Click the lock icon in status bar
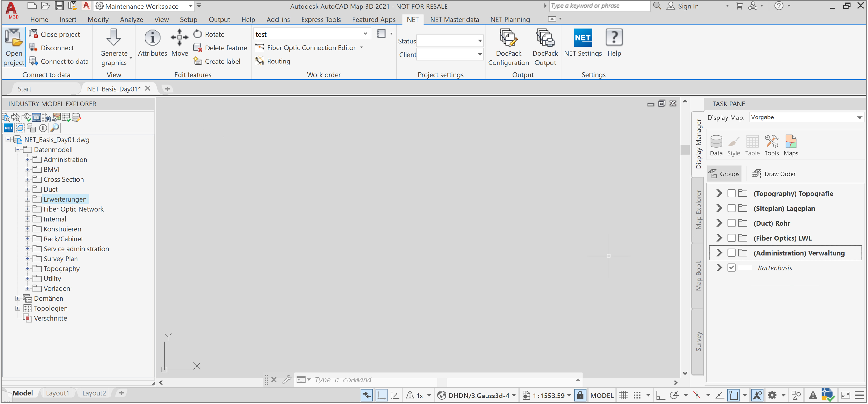The image size is (868, 404). [580, 395]
